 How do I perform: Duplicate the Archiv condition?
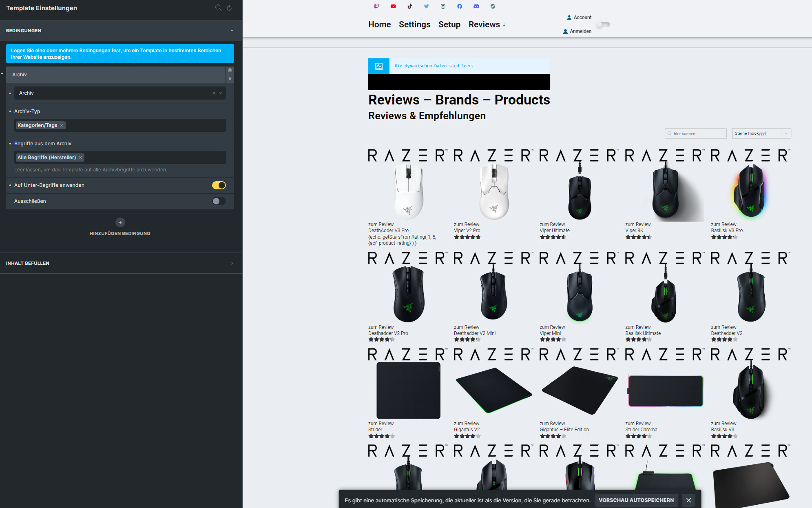pyautogui.click(x=230, y=70)
